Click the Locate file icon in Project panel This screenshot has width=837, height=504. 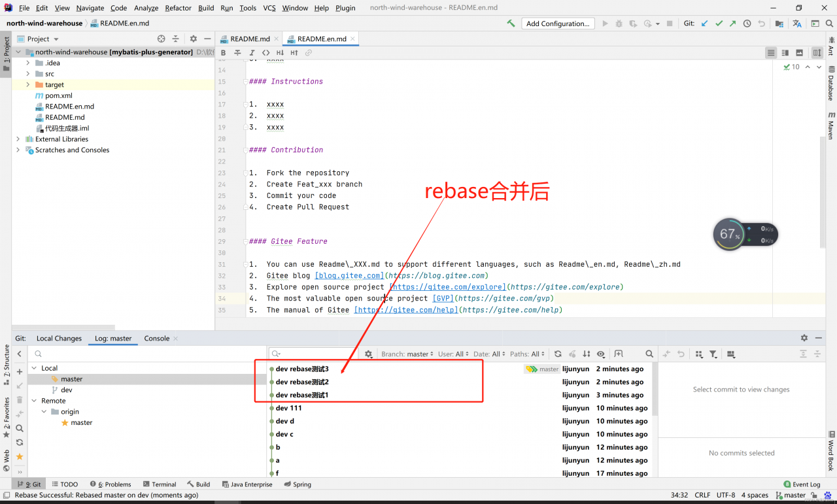click(x=162, y=39)
